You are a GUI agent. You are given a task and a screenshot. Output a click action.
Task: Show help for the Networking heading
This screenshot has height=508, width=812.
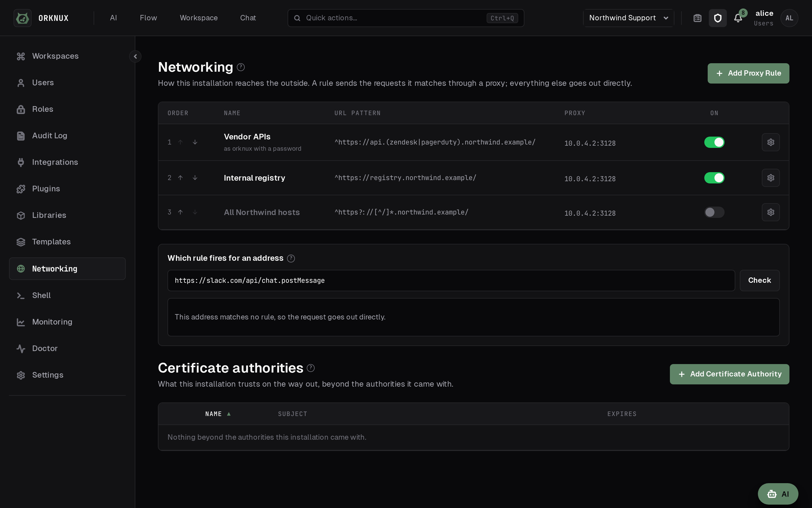coord(240,67)
